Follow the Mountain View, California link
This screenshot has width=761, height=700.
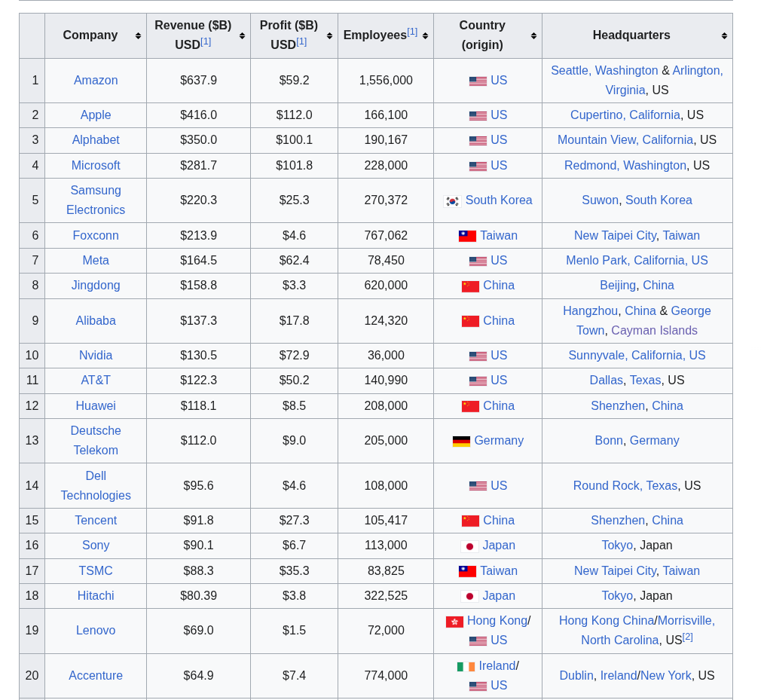tap(625, 140)
